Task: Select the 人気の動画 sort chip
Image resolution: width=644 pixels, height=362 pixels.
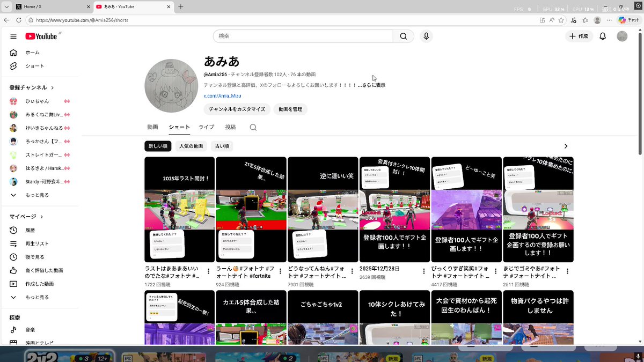Action: (191, 146)
